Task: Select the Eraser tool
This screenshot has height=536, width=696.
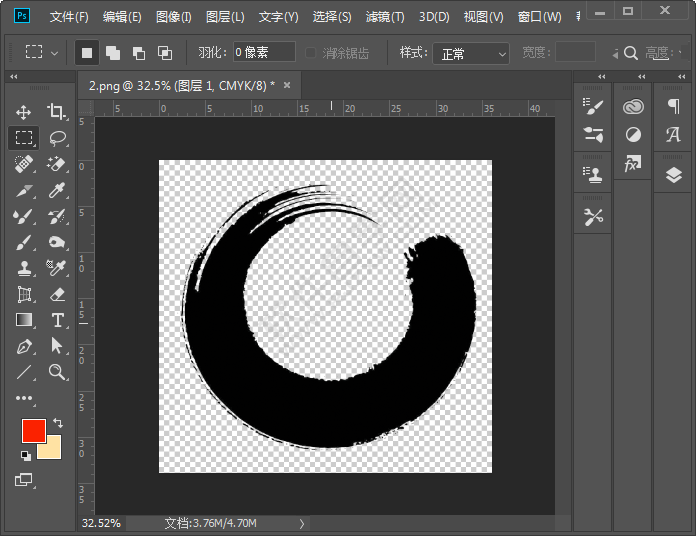Action: tap(57, 294)
